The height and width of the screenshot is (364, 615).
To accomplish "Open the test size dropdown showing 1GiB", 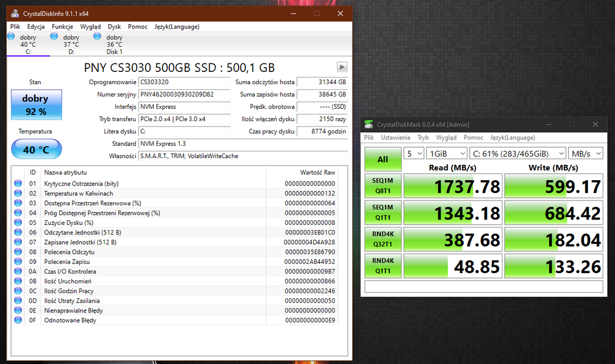I will 446,153.
